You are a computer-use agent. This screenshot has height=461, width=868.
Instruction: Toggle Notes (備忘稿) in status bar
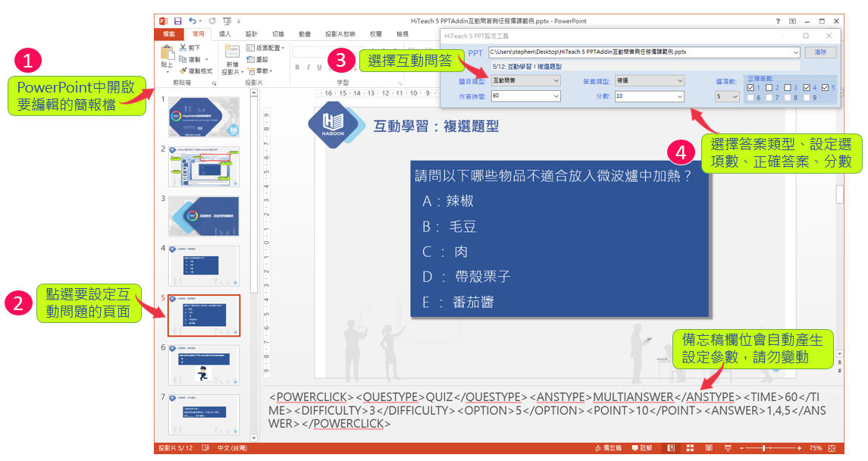tap(608, 447)
